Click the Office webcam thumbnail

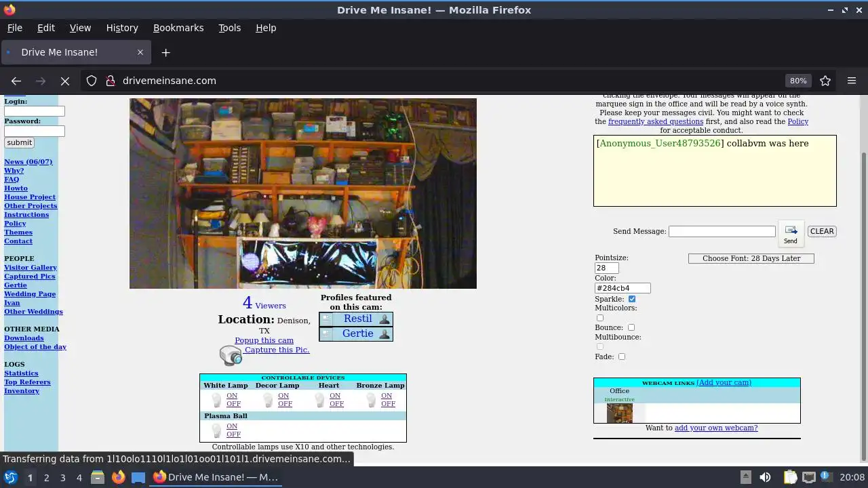coord(619,413)
